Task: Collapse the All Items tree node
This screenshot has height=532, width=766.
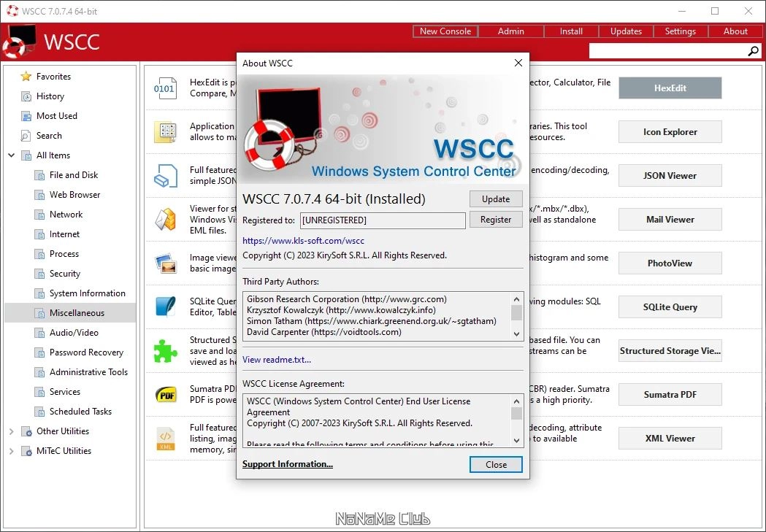Action: point(11,155)
